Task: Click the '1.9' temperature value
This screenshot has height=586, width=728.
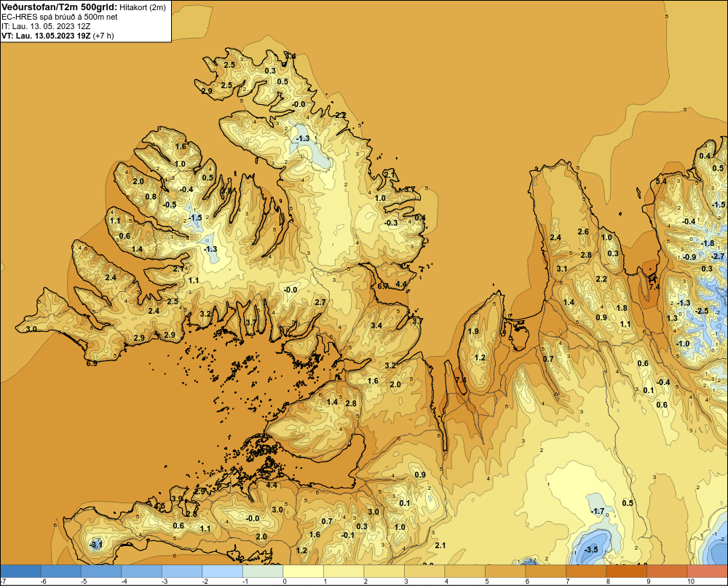Action: (473, 331)
